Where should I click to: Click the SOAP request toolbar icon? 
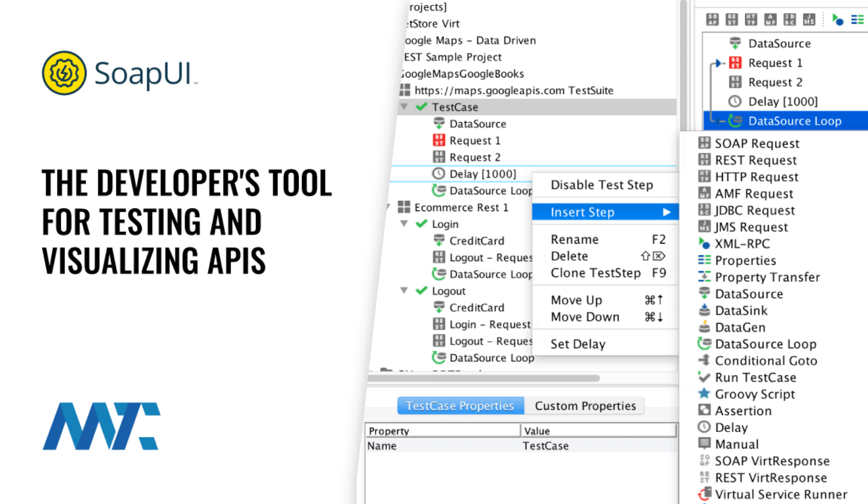pos(712,19)
